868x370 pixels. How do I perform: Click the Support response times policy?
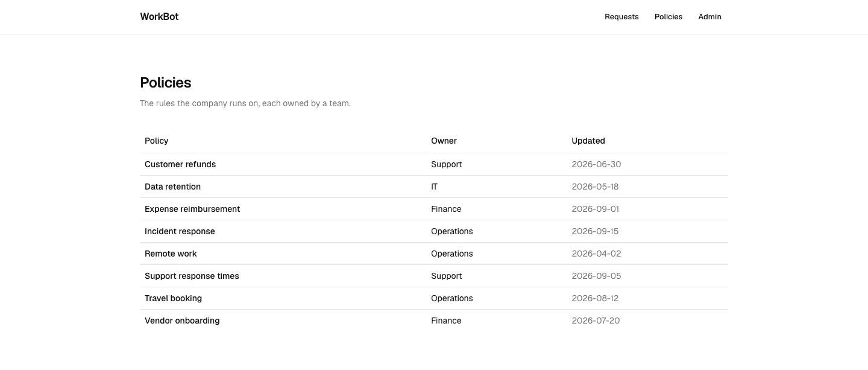(192, 276)
